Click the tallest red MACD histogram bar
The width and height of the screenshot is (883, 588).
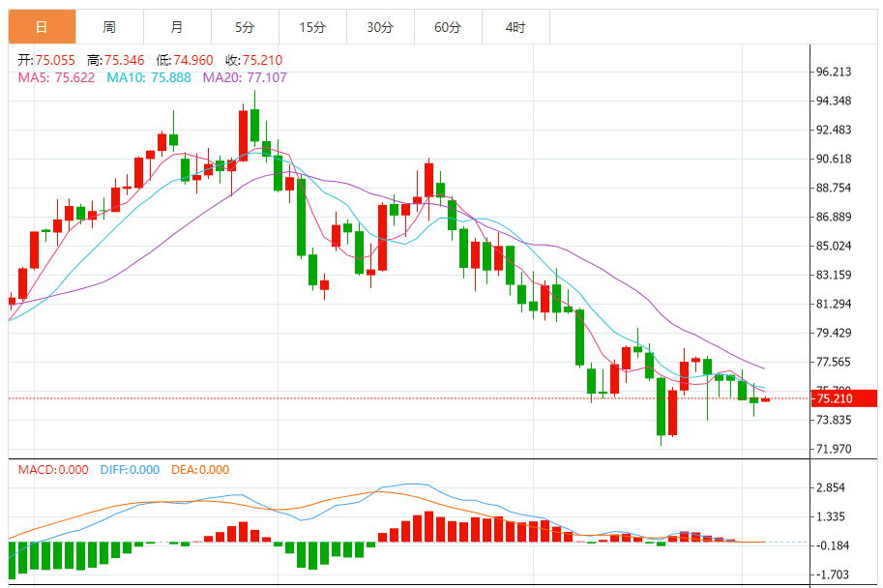429,527
